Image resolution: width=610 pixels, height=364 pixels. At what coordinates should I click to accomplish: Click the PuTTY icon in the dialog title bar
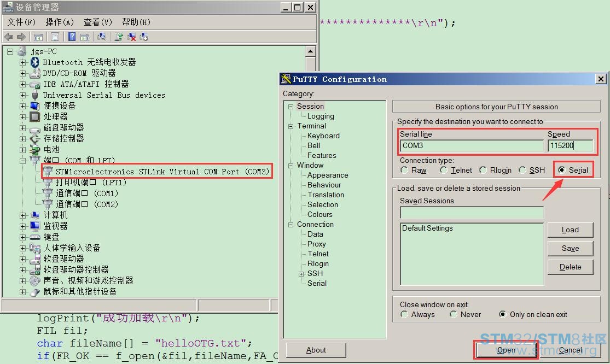(286, 79)
